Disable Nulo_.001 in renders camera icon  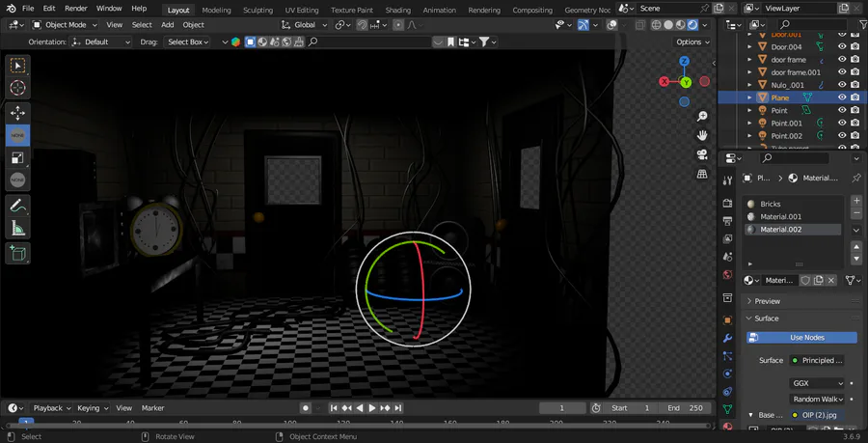click(855, 85)
